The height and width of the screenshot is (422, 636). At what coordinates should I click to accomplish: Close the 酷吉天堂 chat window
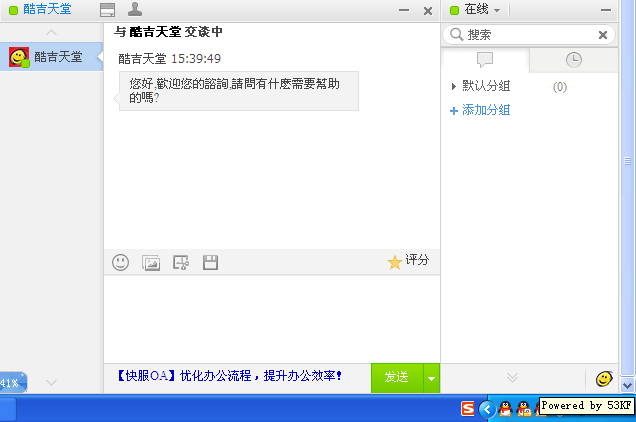pos(428,11)
